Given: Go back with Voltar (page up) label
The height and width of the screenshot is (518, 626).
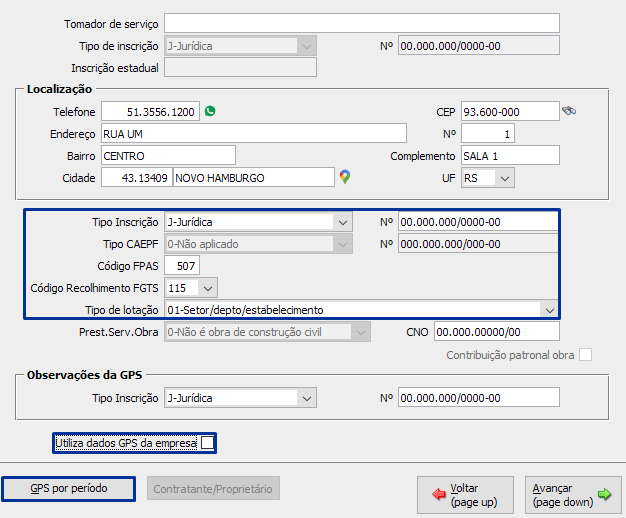Looking at the screenshot, I should point(474,495).
